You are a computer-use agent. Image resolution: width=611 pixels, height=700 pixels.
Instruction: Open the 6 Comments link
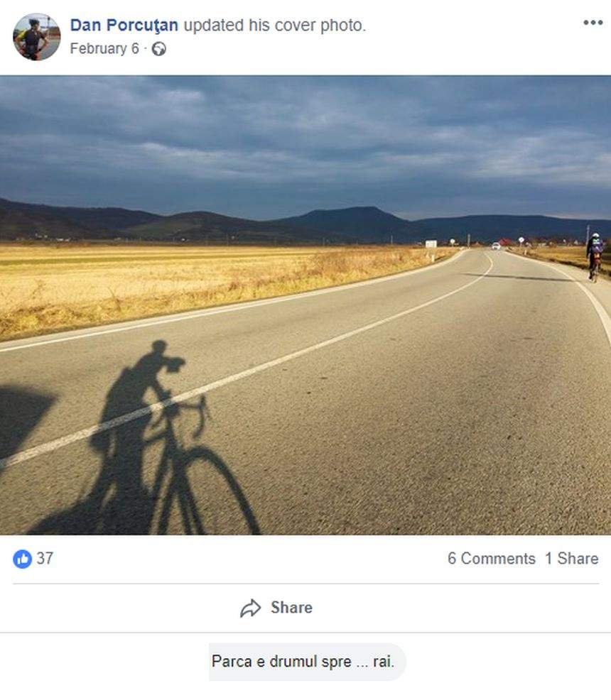[492, 559]
